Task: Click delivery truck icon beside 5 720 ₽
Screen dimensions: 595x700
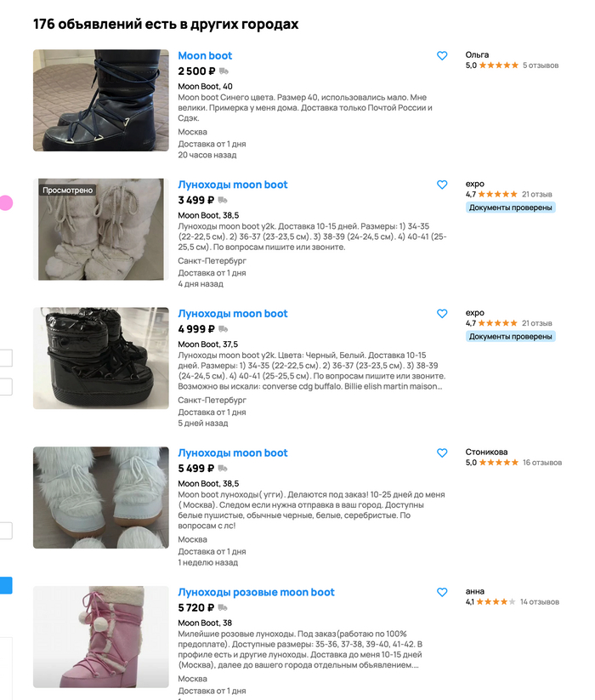Action: [x=223, y=608]
